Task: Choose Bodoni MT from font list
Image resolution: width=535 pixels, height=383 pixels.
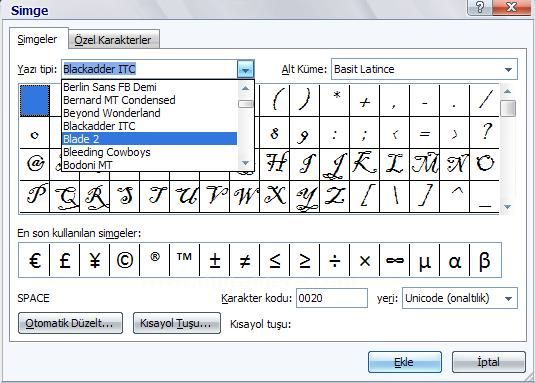Action: coord(149,165)
